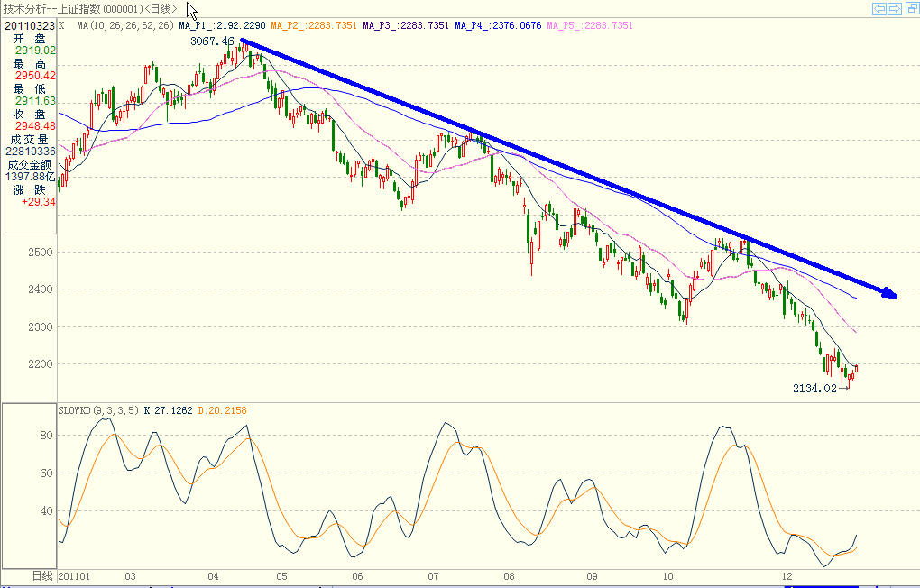Click the 07 month marker on the date axis
The image size is (920, 588).
433,577
